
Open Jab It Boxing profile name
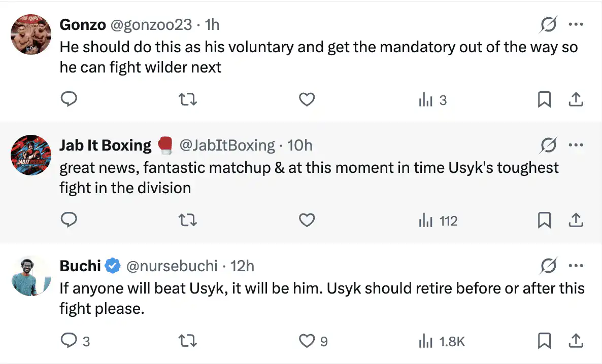(x=106, y=145)
